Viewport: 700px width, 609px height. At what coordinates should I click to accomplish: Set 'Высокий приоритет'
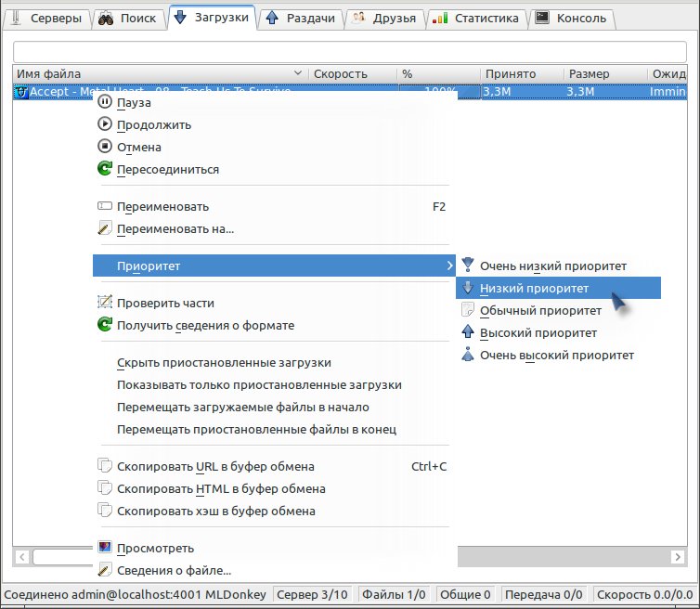[559, 332]
